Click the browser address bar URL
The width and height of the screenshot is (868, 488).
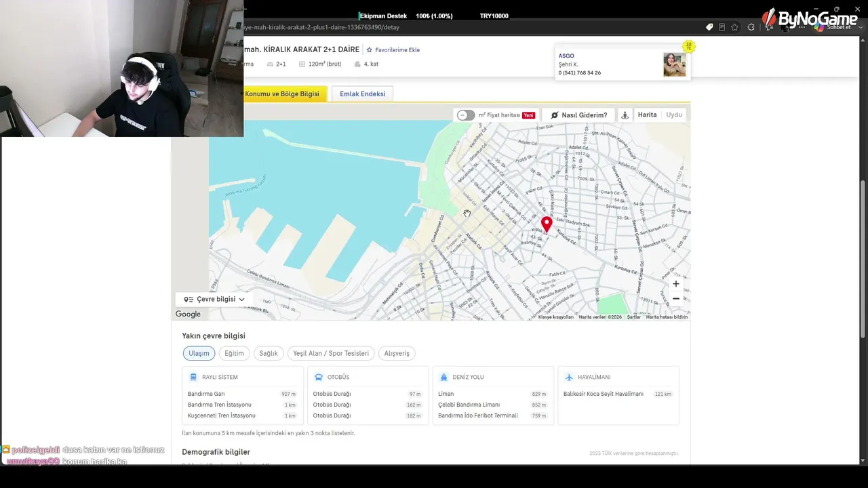pyautogui.click(x=321, y=27)
